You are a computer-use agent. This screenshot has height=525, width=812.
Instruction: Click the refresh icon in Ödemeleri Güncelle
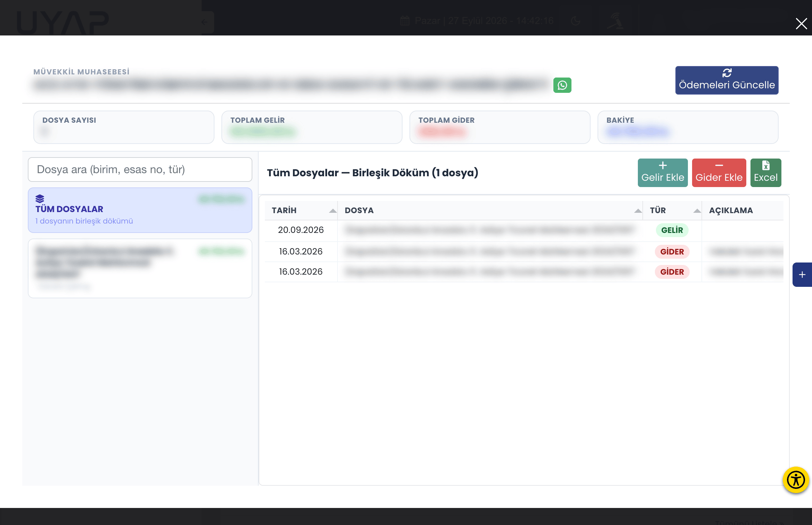point(727,73)
